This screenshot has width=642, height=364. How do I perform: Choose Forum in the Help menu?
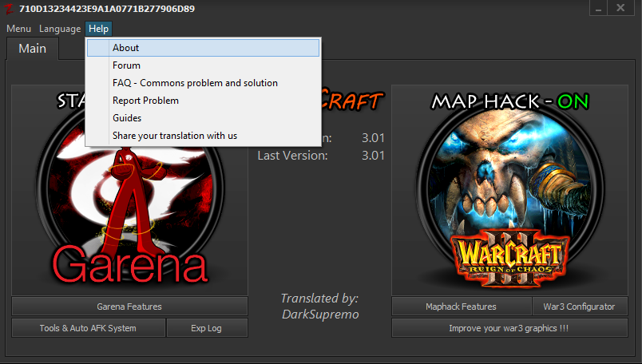[203, 65]
